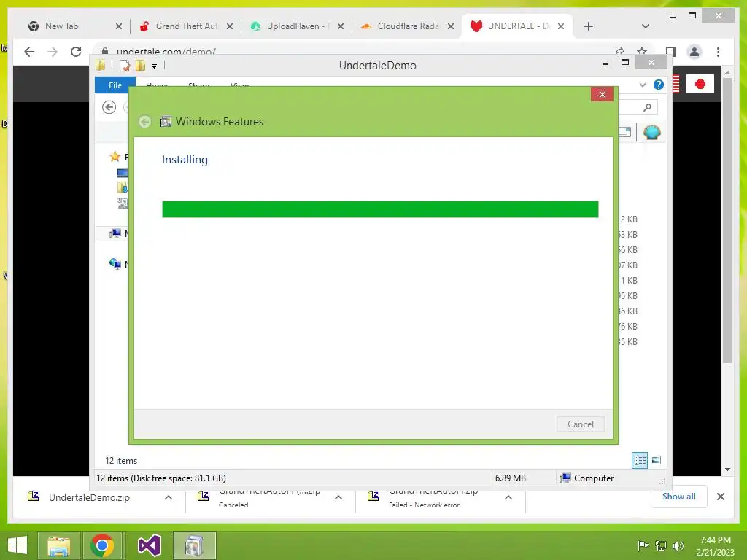The image size is (747, 560).
Task: Click Chrome forward button
Action: 53,52
